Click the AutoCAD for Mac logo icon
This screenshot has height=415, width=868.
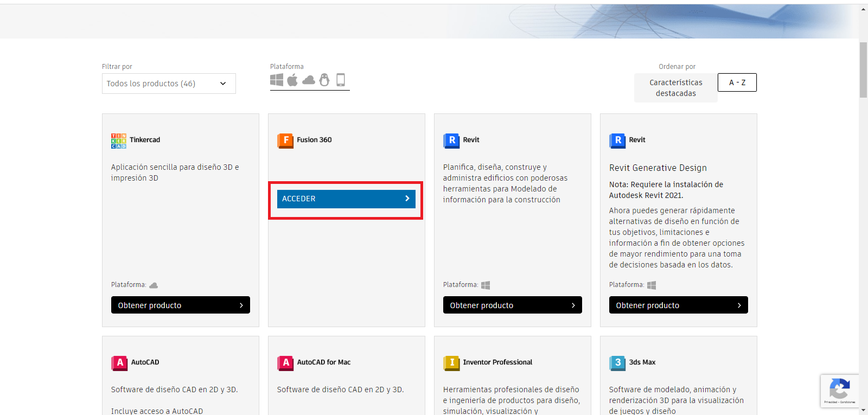[285, 363]
